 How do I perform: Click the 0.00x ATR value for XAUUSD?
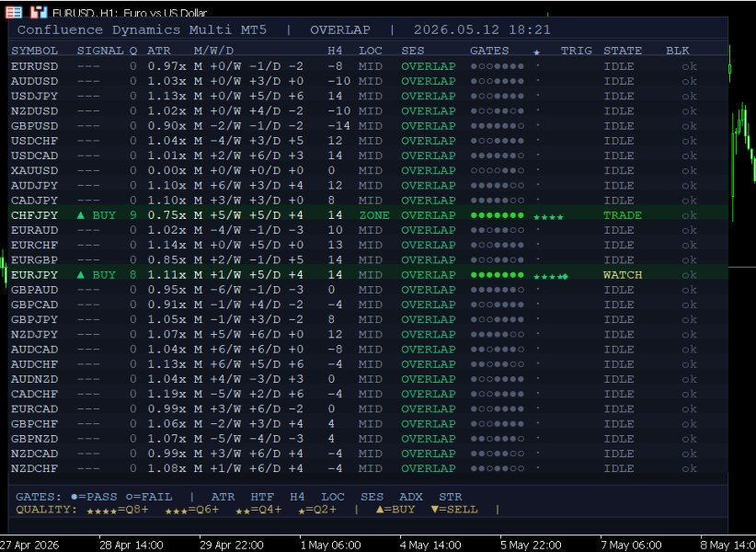coord(166,171)
